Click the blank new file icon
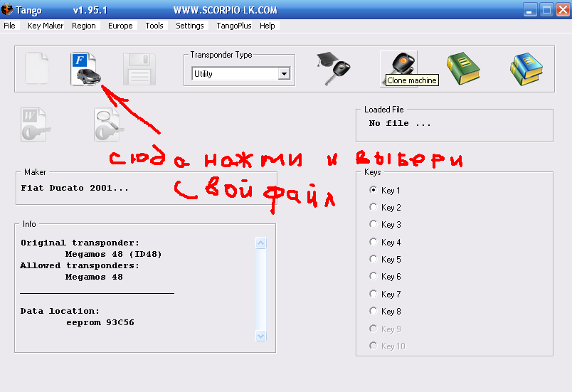572x392 pixels. [x=36, y=68]
